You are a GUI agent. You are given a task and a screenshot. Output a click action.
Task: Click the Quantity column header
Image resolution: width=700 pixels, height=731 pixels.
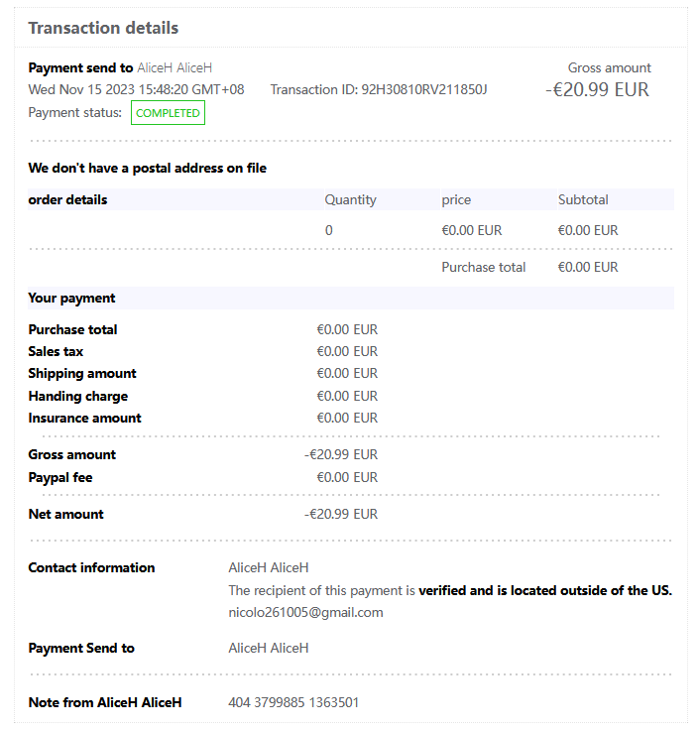[350, 199]
